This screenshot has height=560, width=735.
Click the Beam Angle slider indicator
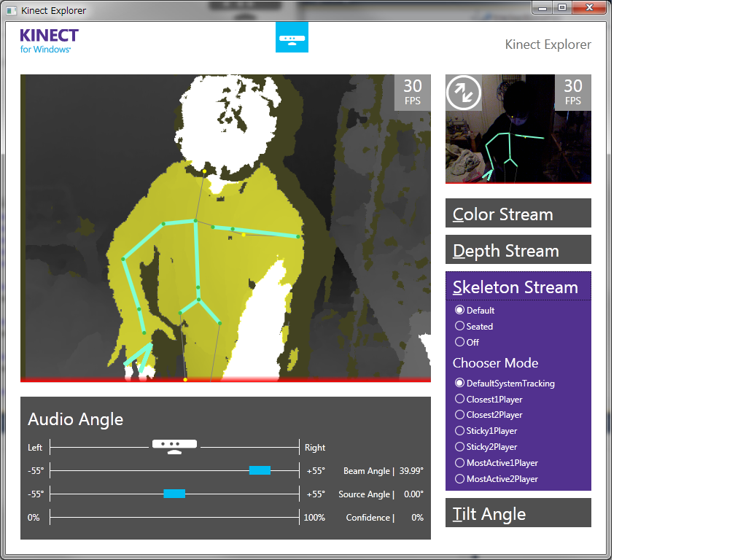[x=260, y=470]
